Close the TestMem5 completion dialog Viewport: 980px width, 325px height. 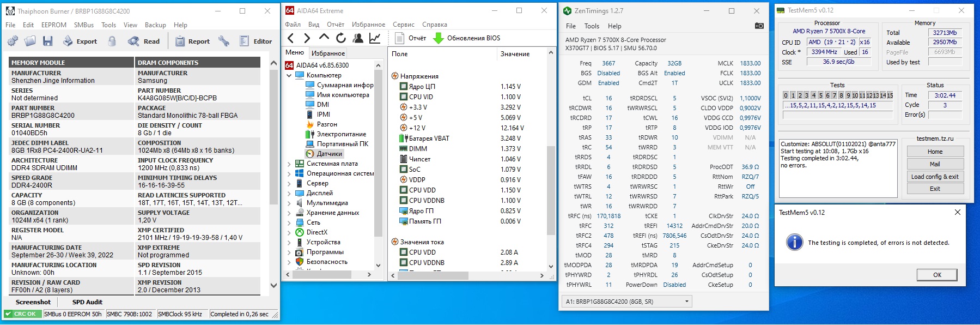(957, 212)
